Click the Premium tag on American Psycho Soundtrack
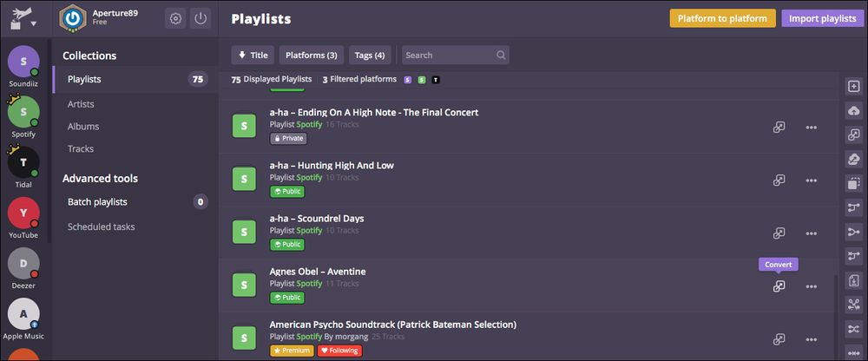Viewport: 868px width, 361px height. coord(292,351)
